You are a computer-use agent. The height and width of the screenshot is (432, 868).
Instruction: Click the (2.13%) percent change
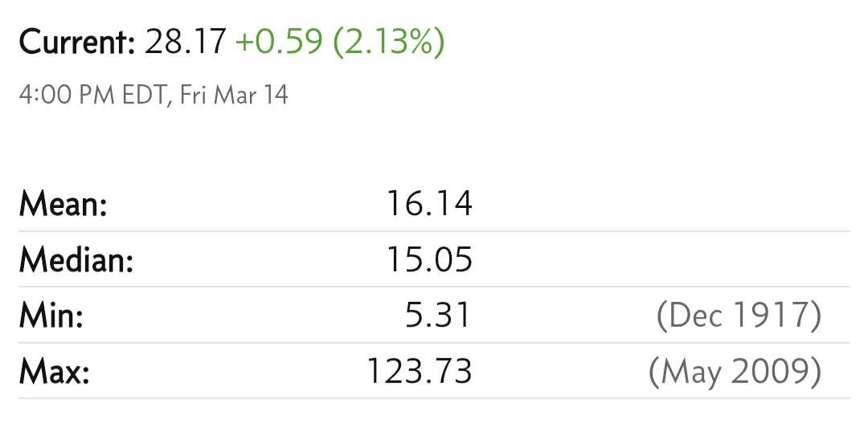[x=389, y=43]
